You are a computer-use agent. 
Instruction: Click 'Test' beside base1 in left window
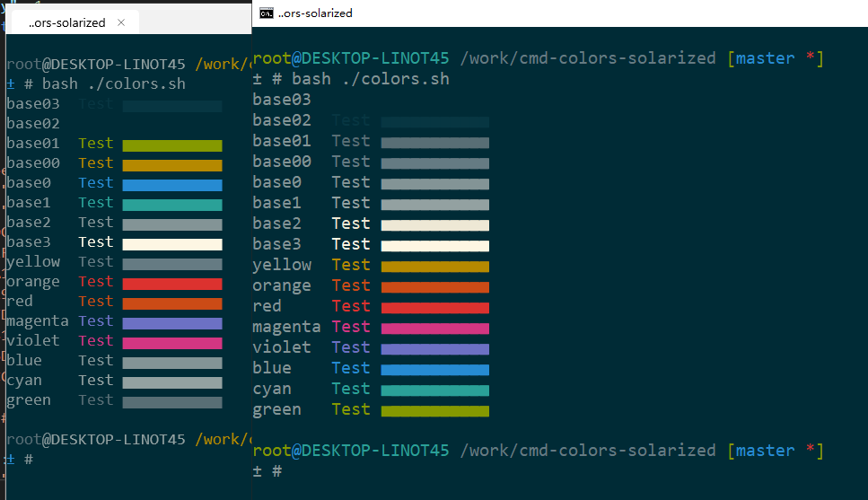pos(96,202)
